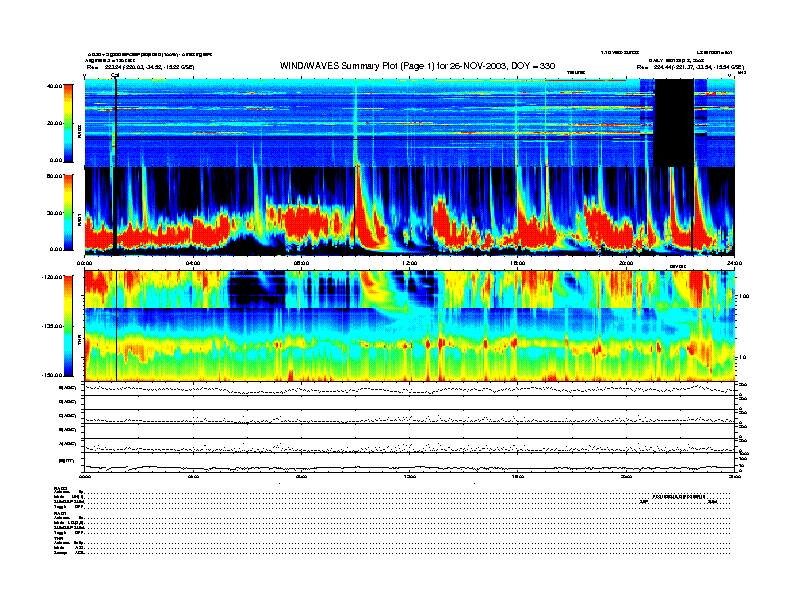Click the 40.00 value on RAD2 color scale
The height and width of the screenshot is (612, 792).
coord(55,86)
